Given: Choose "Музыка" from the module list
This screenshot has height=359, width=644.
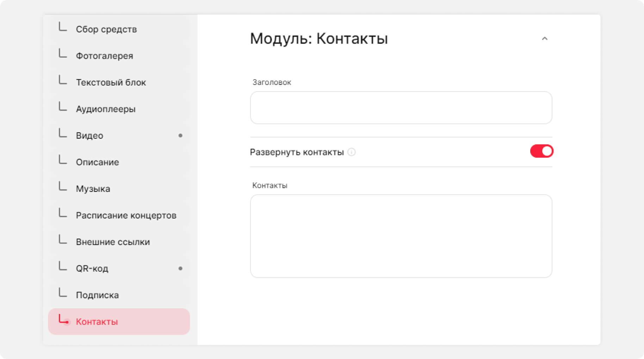Looking at the screenshot, I should (93, 189).
